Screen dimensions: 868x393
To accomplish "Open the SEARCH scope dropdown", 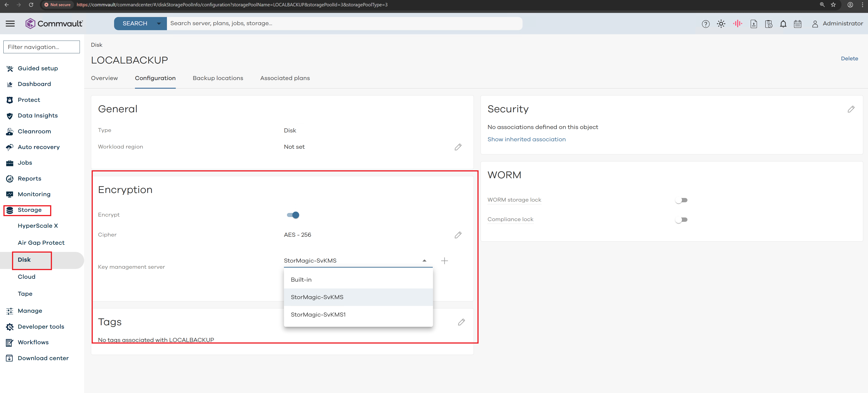I will tap(140, 24).
